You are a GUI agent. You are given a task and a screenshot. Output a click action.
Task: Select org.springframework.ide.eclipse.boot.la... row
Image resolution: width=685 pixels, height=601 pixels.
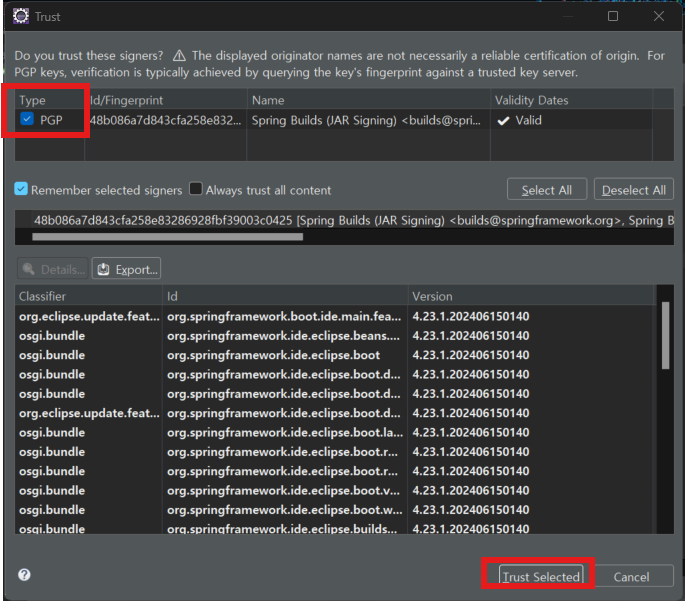click(x=336, y=432)
